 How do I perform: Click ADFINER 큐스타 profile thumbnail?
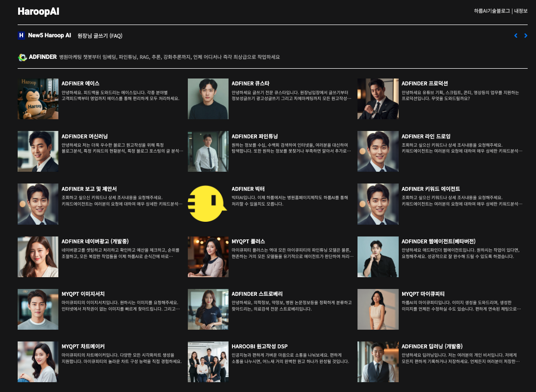pyautogui.click(x=208, y=99)
